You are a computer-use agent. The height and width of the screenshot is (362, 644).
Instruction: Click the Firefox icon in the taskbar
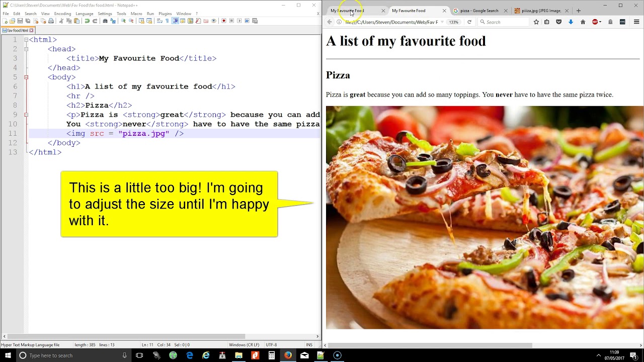coord(288,355)
